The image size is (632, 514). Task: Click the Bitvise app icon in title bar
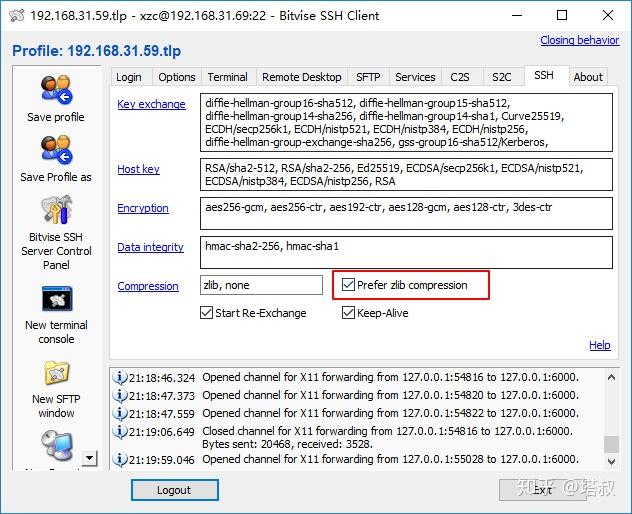[x=17, y=16]
